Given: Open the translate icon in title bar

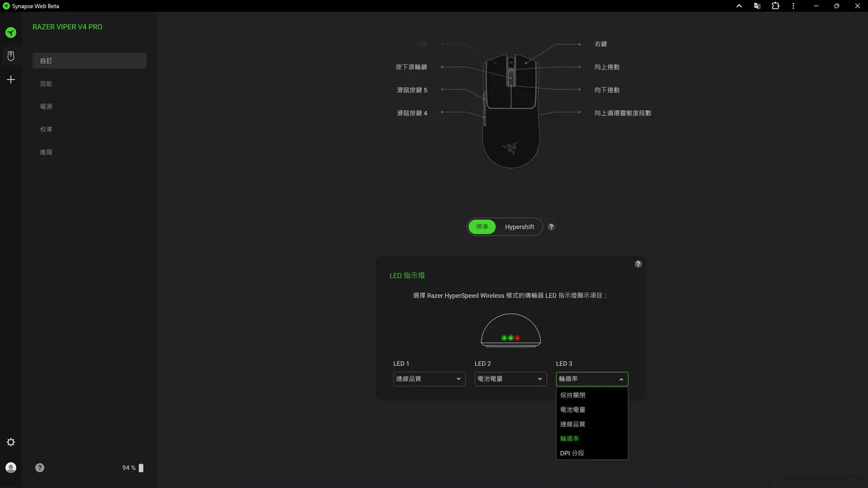Looking at the screenshot, I should [757, 6].
